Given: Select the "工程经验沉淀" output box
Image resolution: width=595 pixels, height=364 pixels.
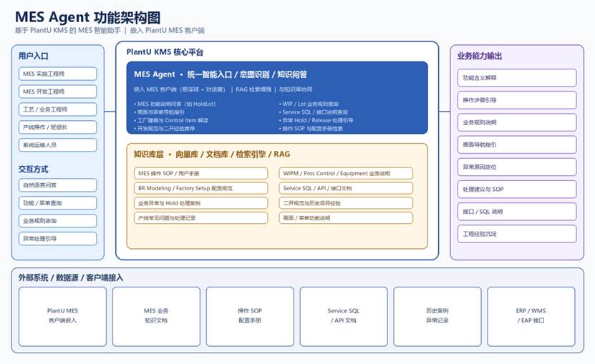Looking at the screenshot, I should (x=517, y=234).
